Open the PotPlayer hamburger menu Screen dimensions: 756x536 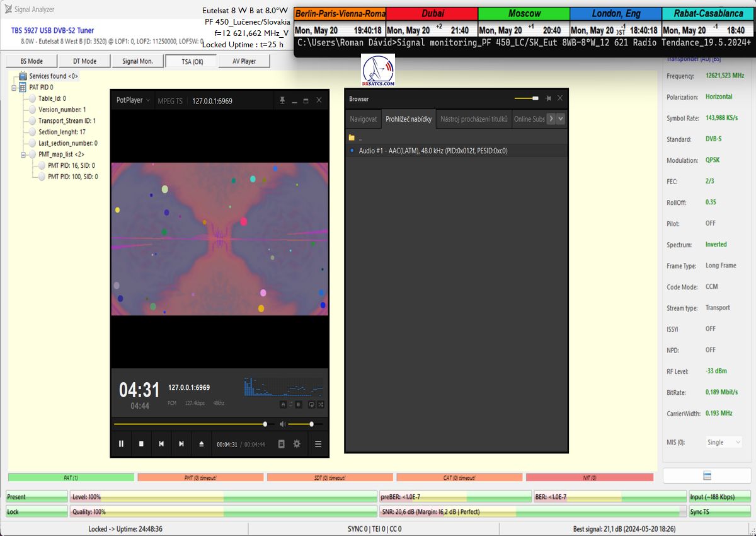point(318,444)
